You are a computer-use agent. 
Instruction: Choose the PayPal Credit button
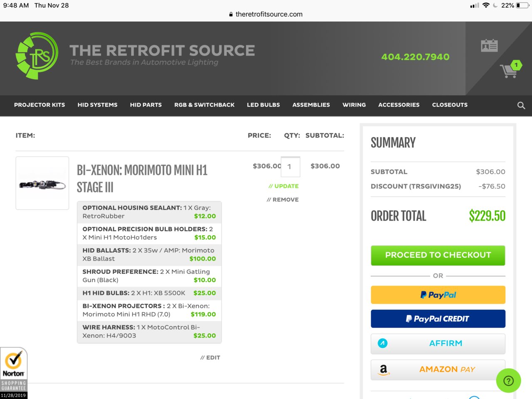[438, 319]
